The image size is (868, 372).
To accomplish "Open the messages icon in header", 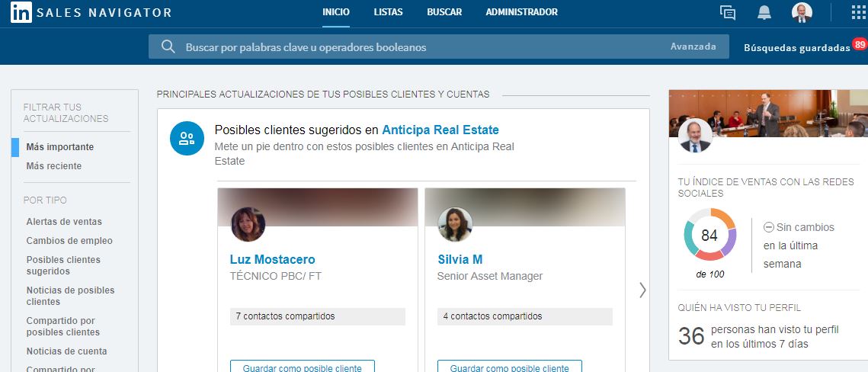I will coord(727,12).
